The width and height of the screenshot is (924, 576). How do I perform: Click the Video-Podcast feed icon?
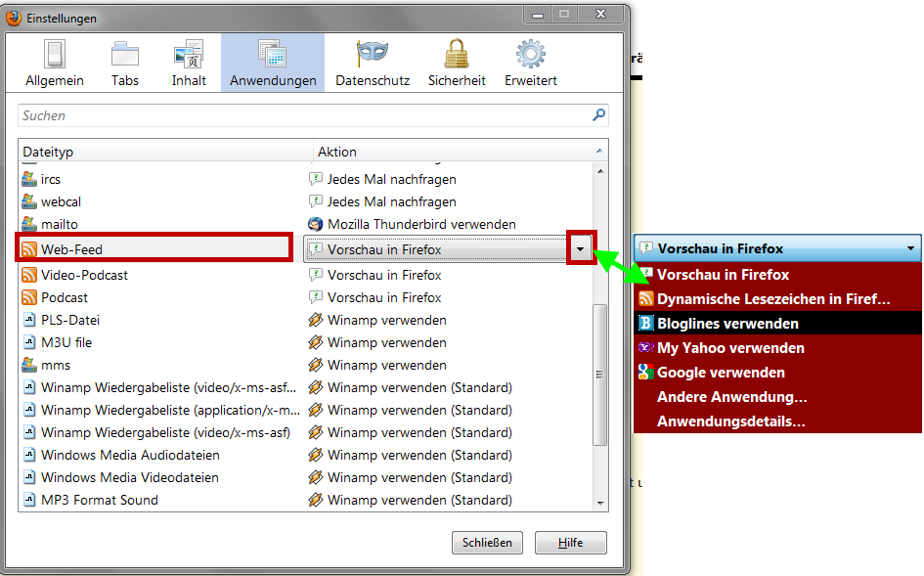pos(29,275)
